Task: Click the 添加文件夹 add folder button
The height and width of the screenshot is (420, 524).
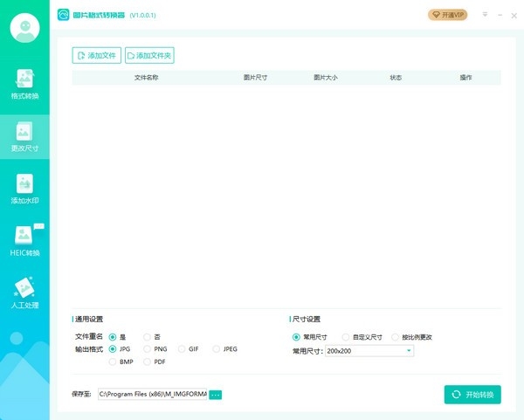Action: (149, 56)
